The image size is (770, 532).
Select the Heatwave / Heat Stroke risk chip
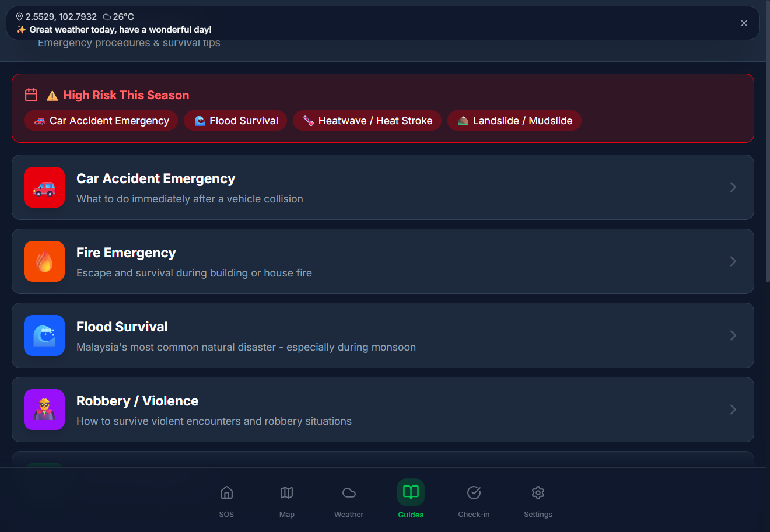click(367, 121)
